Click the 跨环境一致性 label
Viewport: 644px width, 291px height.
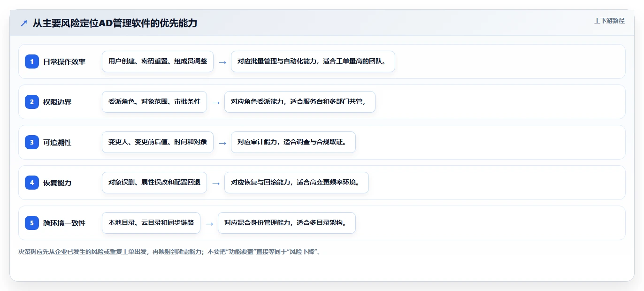(x=64, y=223)
